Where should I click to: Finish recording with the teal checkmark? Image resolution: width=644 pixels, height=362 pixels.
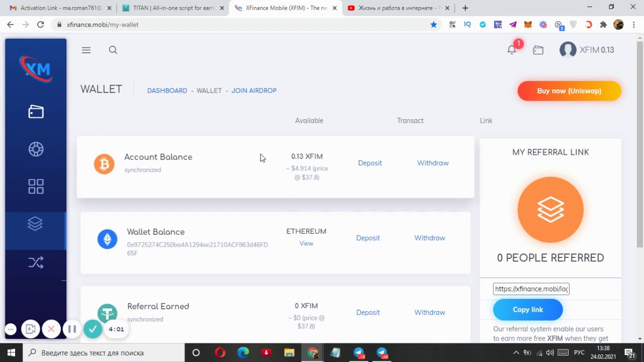click(x=93, y=329)
